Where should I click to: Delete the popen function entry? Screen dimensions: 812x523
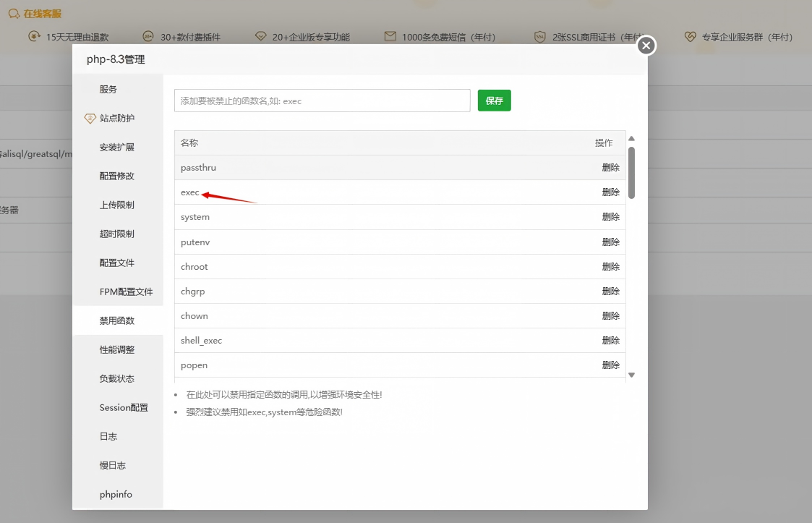click(x=610, y=365)
